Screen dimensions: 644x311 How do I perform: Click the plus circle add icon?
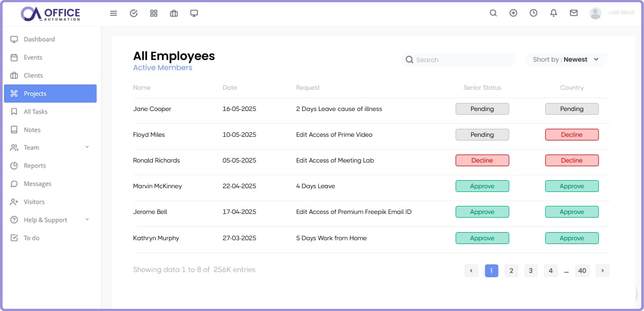click(x=513, y=13)
